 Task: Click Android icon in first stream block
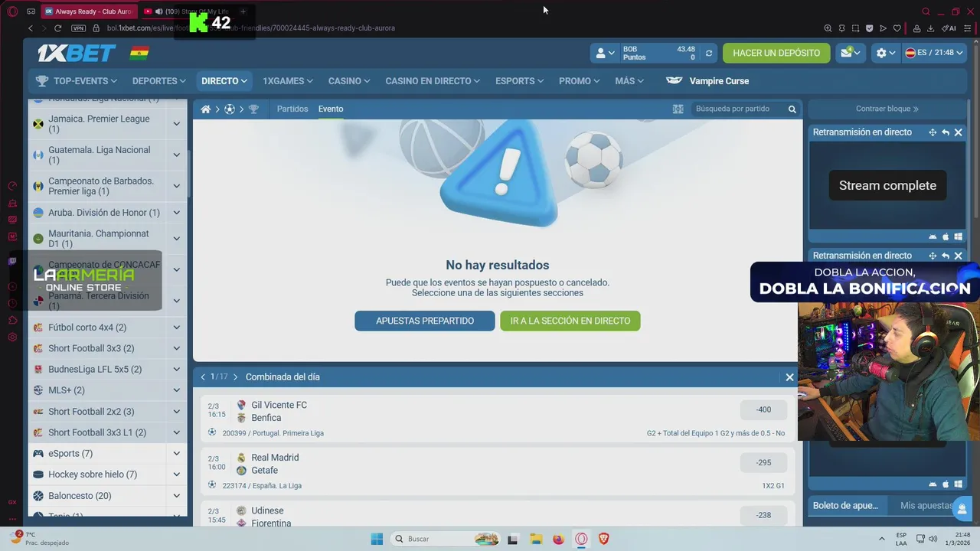[x=933, y=237]
